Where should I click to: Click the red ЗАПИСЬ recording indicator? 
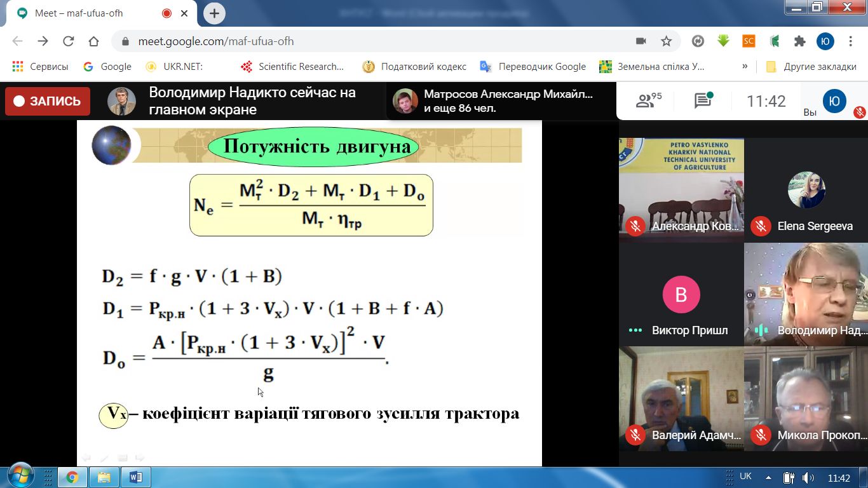click(x=48, y=101)
